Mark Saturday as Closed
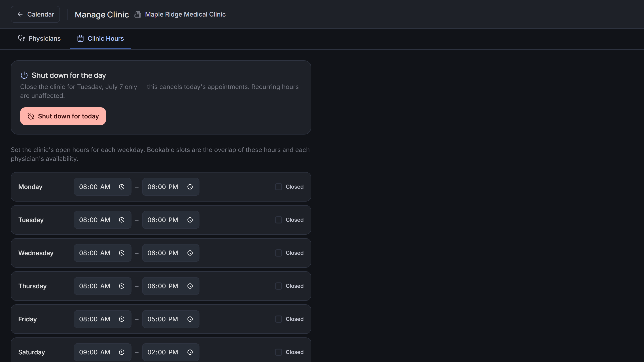644x362 pixels. coord(278,352)
